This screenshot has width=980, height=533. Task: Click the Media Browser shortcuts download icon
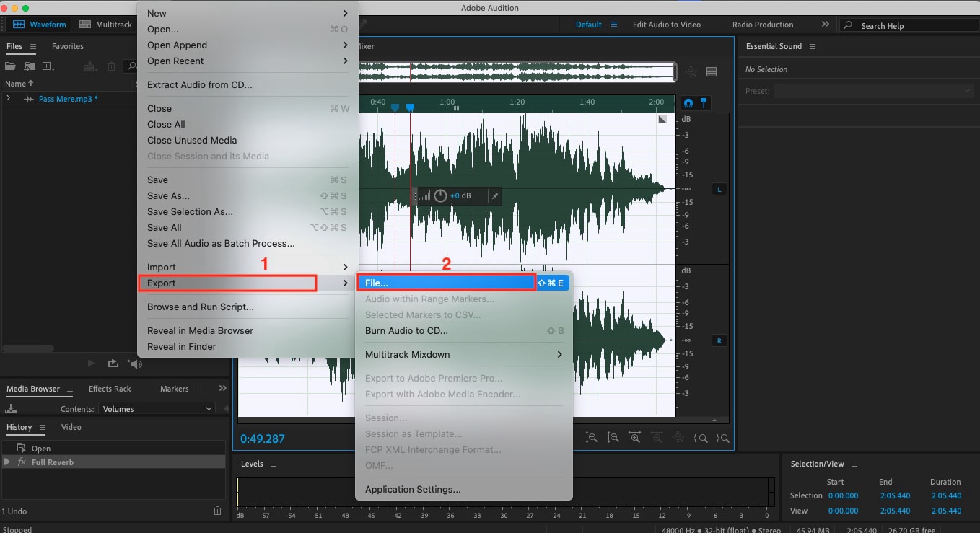point(10,409)
